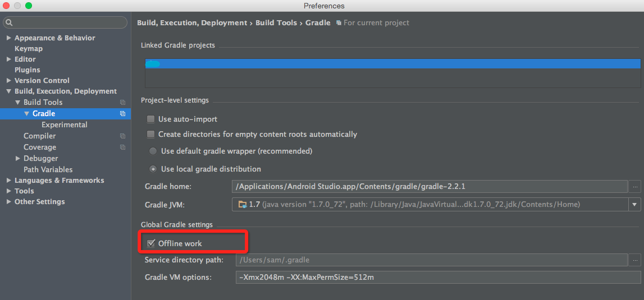
Task: Uncheck the Offline work checkbox
Action: tap(150, 243)
